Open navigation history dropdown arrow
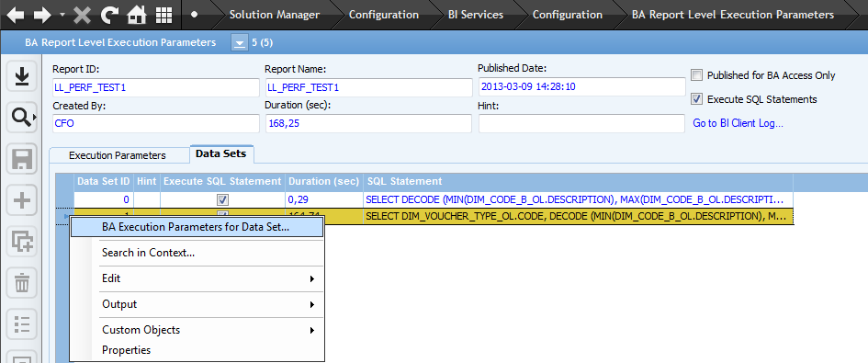 (62, 16)
